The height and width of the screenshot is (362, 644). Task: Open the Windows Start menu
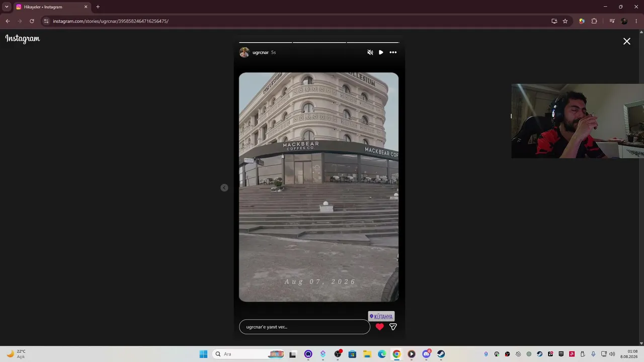tap(203, 354)
